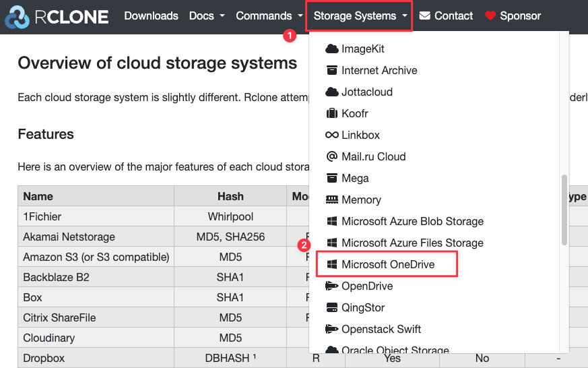
Task: Click the Cloudinary table cell
Action: click(96, 338)
